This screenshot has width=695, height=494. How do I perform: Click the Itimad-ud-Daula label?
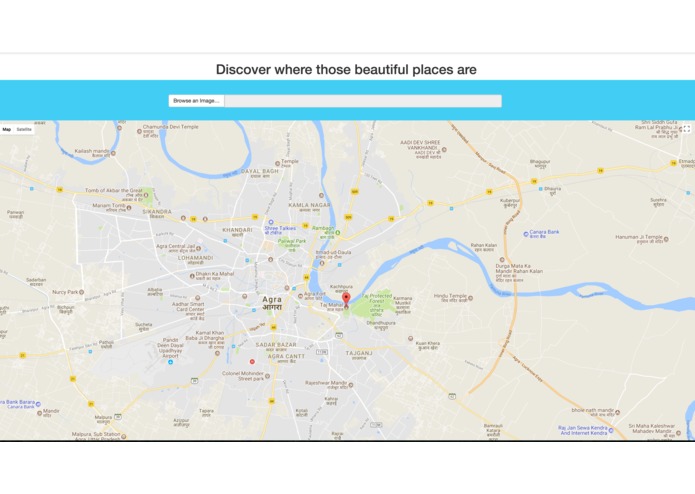pos(333,253)
